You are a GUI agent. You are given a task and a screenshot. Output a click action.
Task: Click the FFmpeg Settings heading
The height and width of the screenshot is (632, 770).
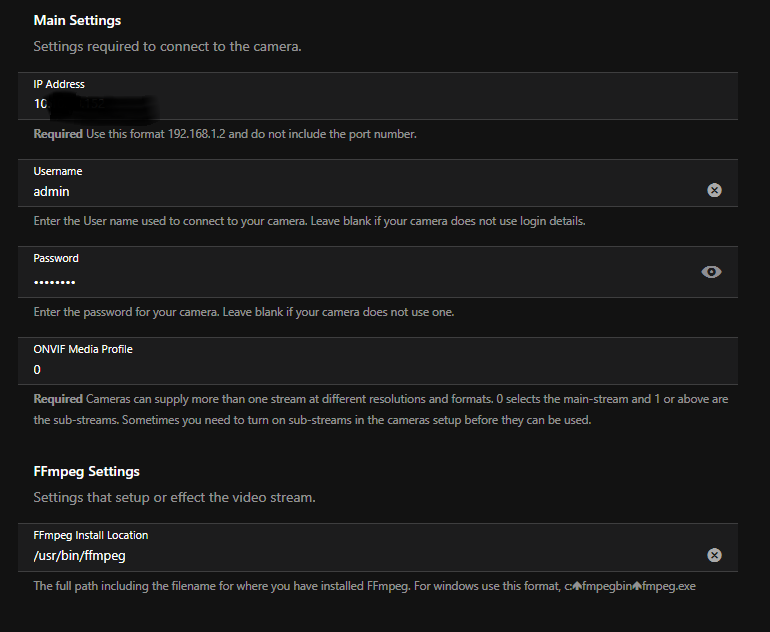(x=86, y=471)
